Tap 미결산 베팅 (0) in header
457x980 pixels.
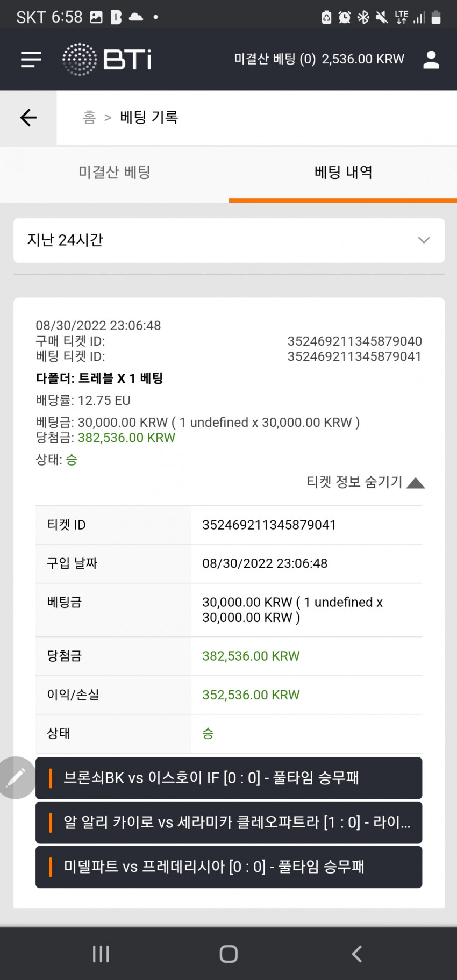(275, 59)
